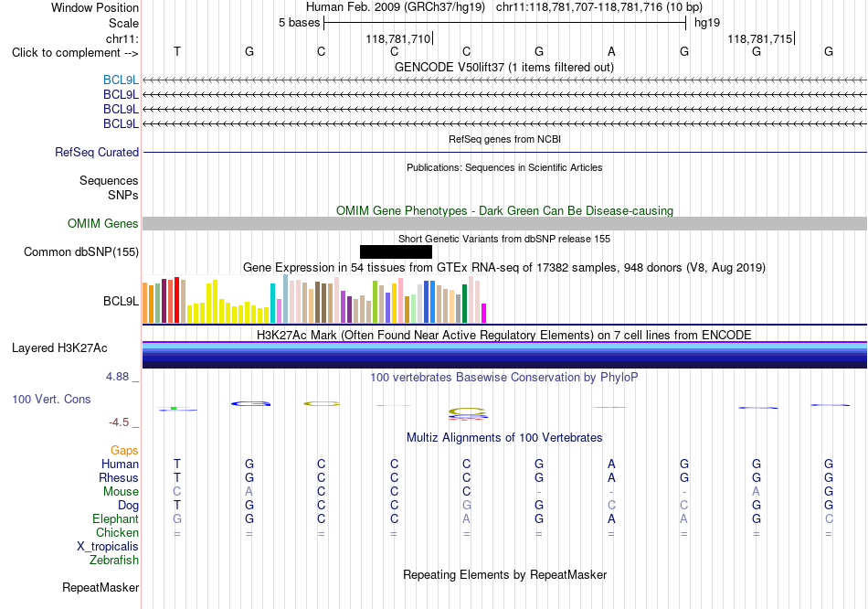Click the "Human Feb. 2009 (GRCh37/hg19)" assembly text
Screen dimensions: 868x609
pyautogui.click(x=396, y=7)
